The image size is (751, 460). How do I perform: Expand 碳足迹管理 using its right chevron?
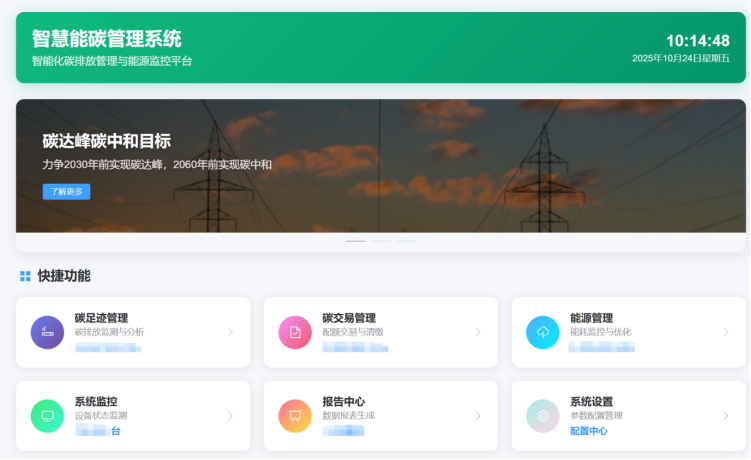point(230,332)
